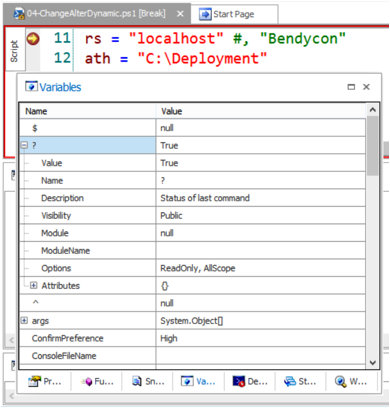Open the W... watch panel tab

351,381
